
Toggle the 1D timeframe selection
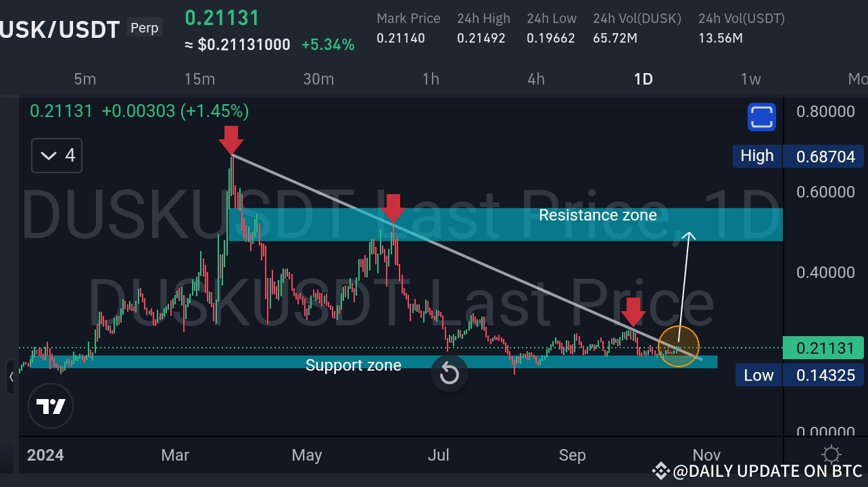coord(643,79)
